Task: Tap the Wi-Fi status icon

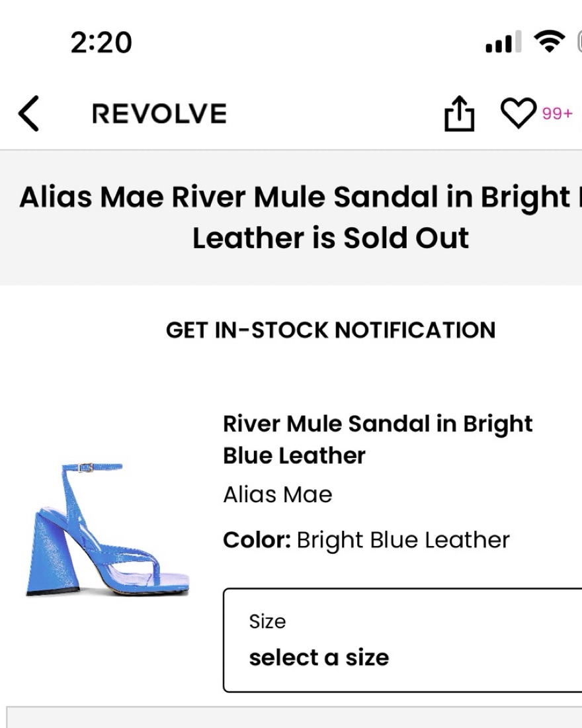Action: 547,42
